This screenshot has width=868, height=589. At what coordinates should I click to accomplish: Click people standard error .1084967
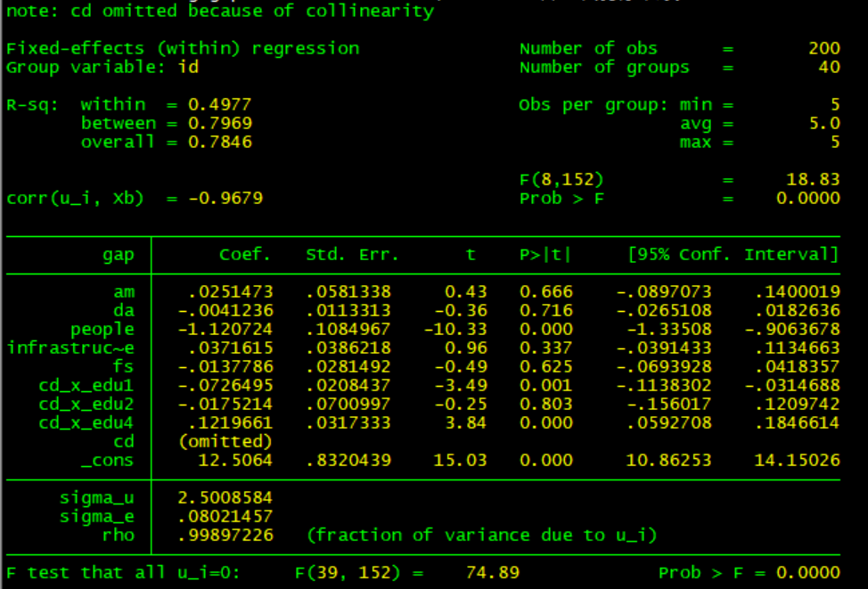click(348, 330)
